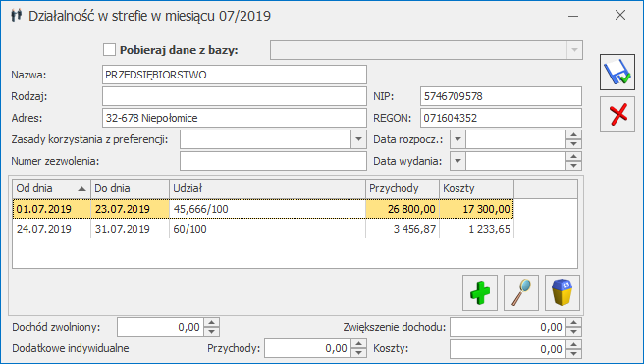
Task: Add a new row with the green plus
Action: (x=480, y=292)
